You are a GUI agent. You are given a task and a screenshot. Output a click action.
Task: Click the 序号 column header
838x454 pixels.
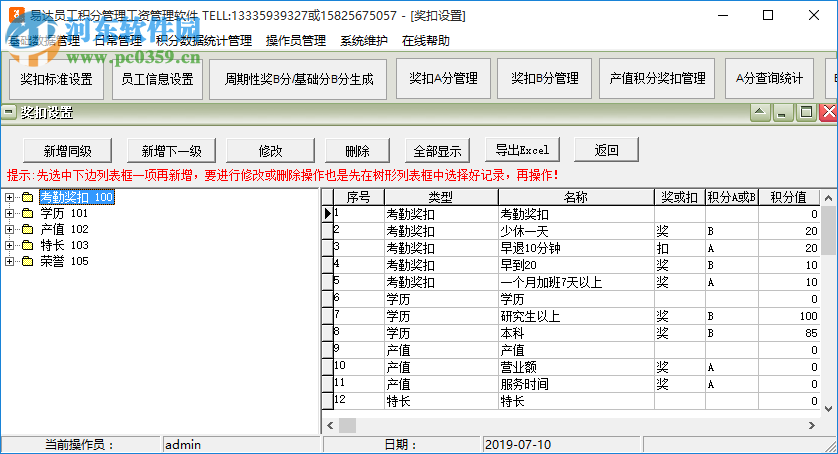pyautogui.click(x=358, y=197)
